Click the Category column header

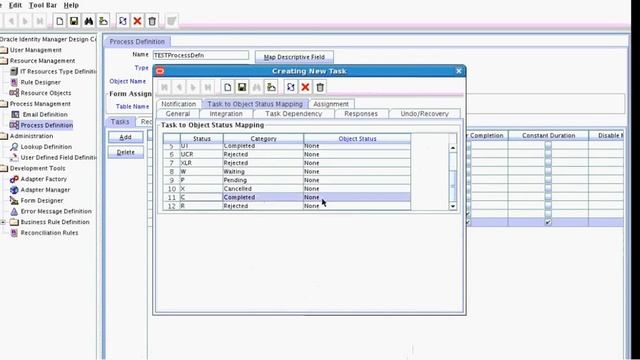[263, 139]
